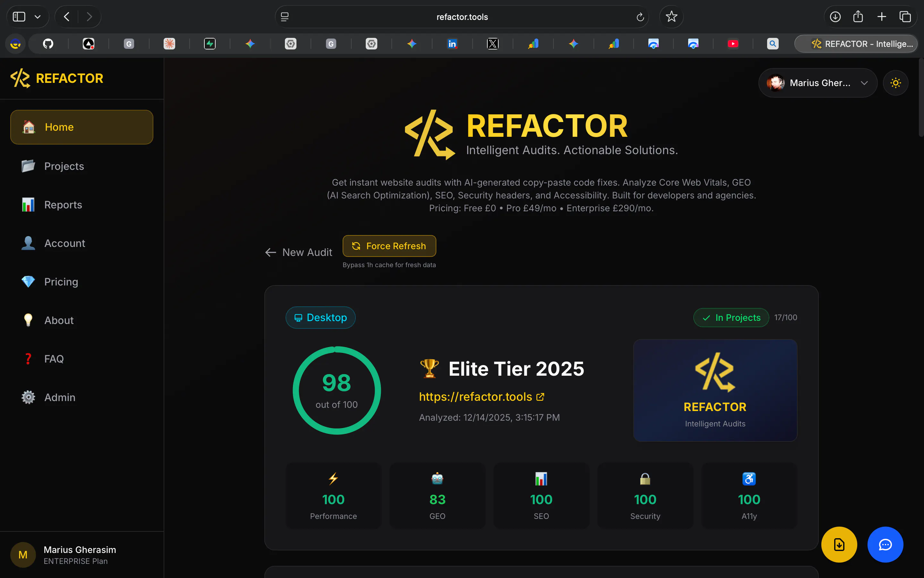Click the In Projects badge

731,317
